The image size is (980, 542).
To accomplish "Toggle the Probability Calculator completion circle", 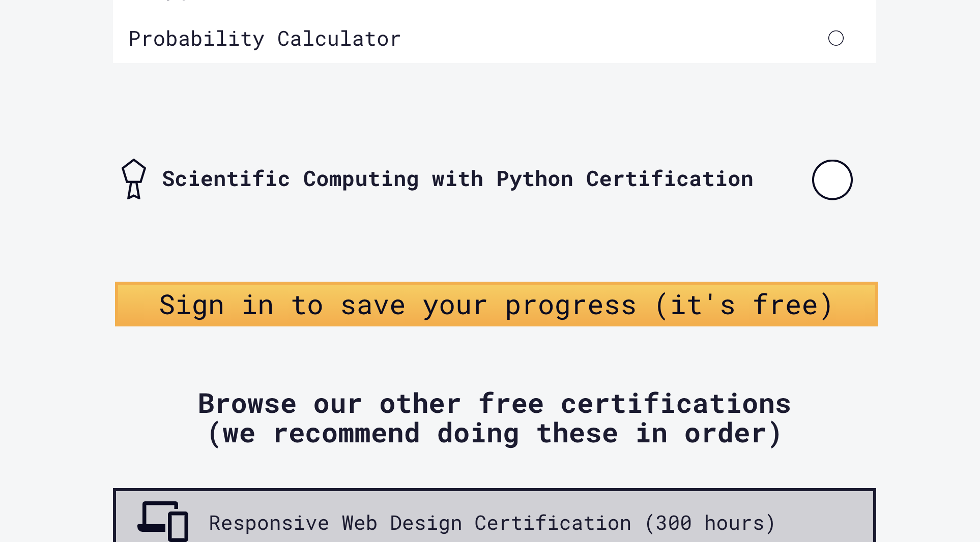I will tap(836, 38).
